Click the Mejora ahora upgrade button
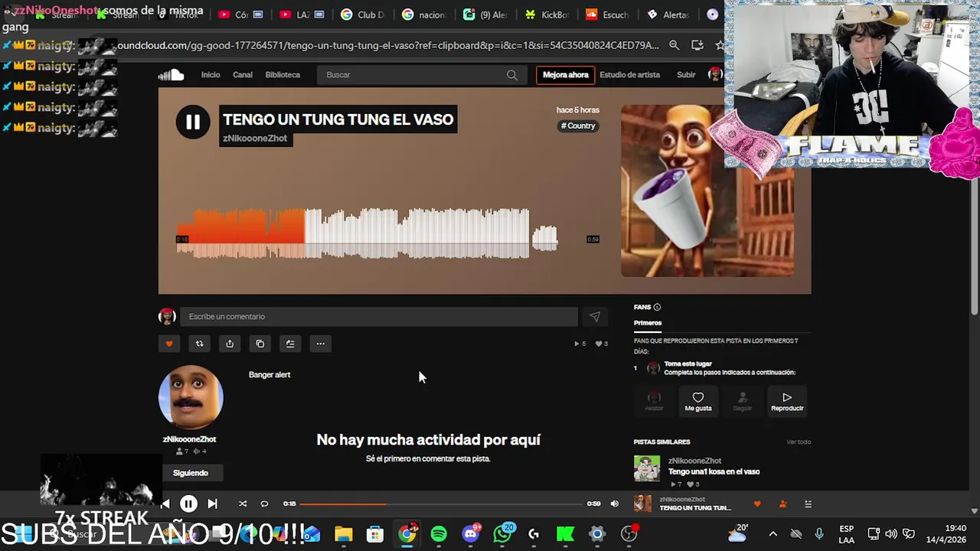 (566, 75)
